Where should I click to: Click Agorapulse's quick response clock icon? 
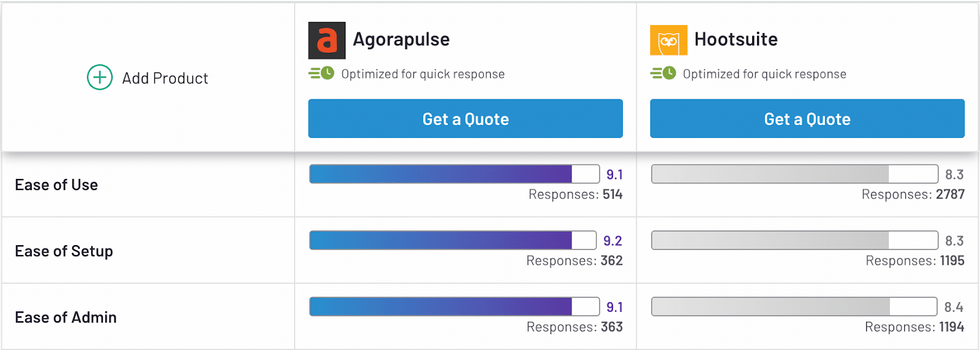[x=322, y=74]
